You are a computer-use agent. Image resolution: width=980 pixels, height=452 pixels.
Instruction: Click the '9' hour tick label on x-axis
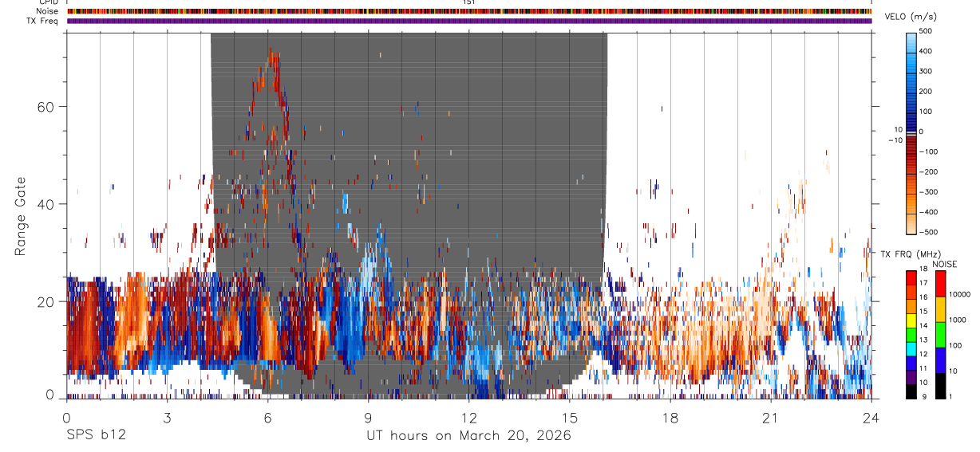tap(368, 418)
